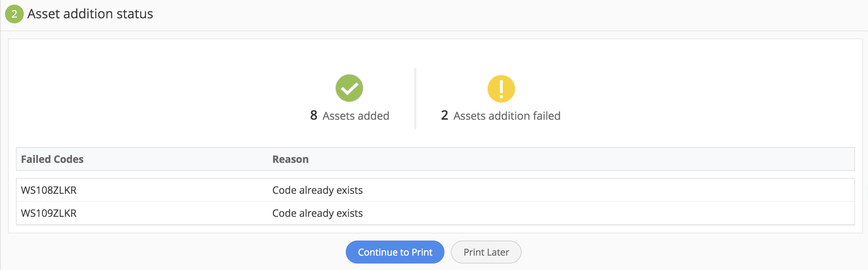Click the yellow exclamation warning icon
The image size is (868, 270).
(x=501, y=89)
